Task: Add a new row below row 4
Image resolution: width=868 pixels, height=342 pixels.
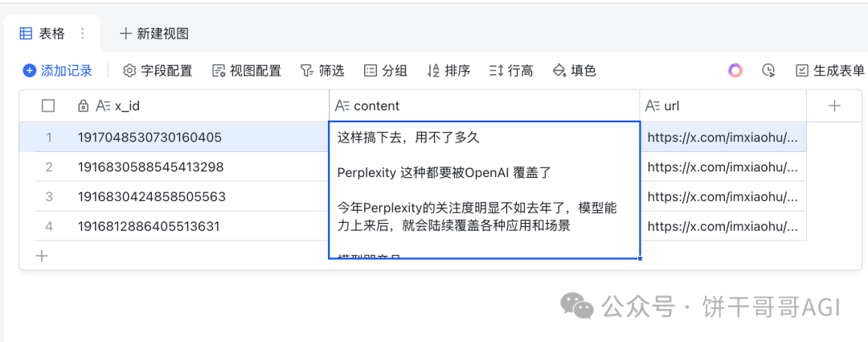Action: coord(42,256)
